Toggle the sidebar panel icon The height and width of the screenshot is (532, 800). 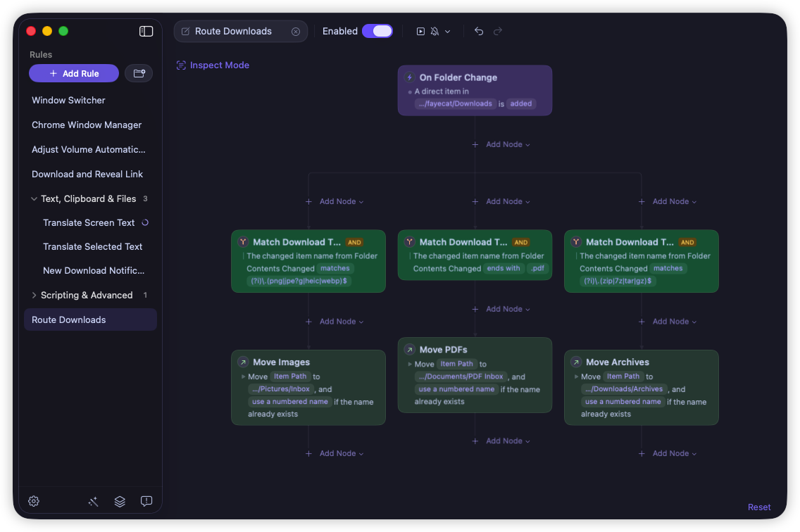tap(146, 31)
